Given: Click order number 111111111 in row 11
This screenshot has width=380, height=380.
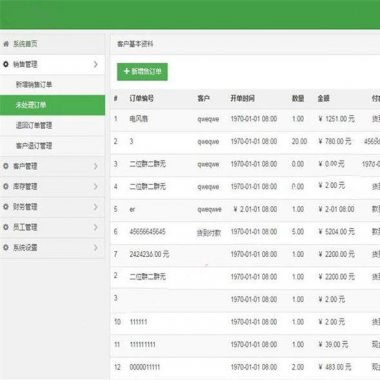Looking at the screenshot, I should pos(143,345).
